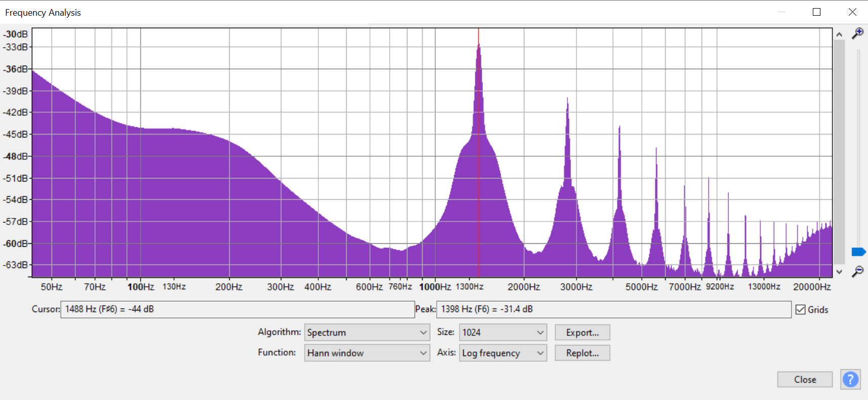
Task: Click the blue vertical zoom slider handle
Action: (x=858, y=252)
